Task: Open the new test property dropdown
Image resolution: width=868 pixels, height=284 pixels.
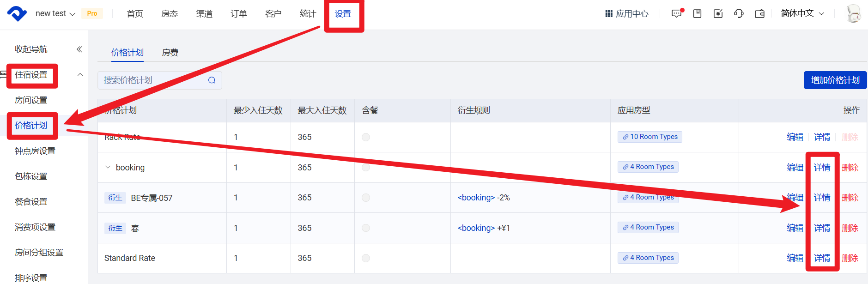Action: coord(55,14)
